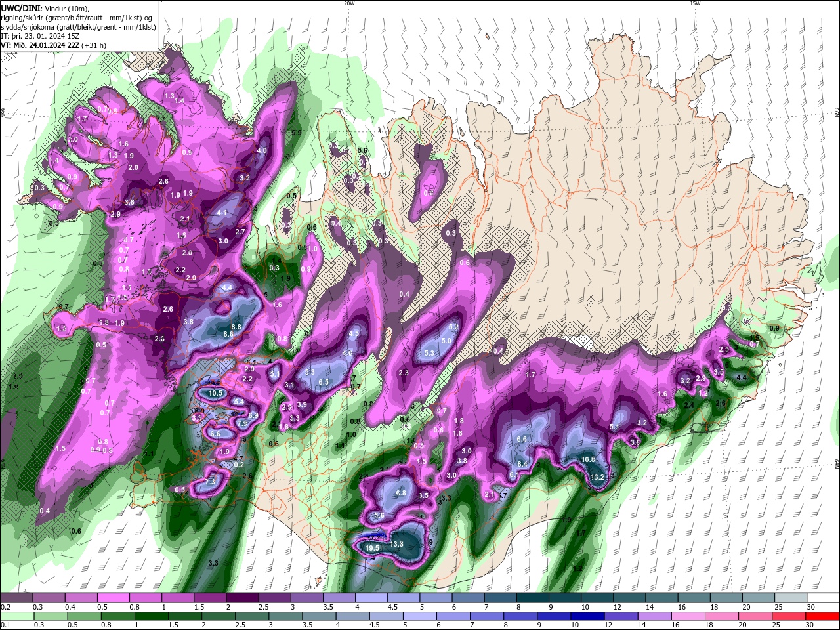The image size is (840, 630).
Task: Click the 8.6 precipitation value
Action: pos(229,334)
